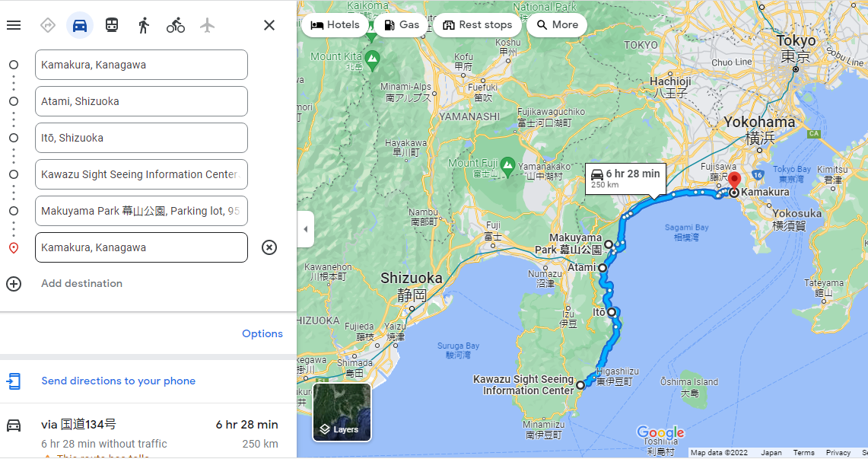Image resolution: width=868 pixels, height=459 pixels.
Task: Remove the final Kamakura destination
Action: tap(269, 247)
